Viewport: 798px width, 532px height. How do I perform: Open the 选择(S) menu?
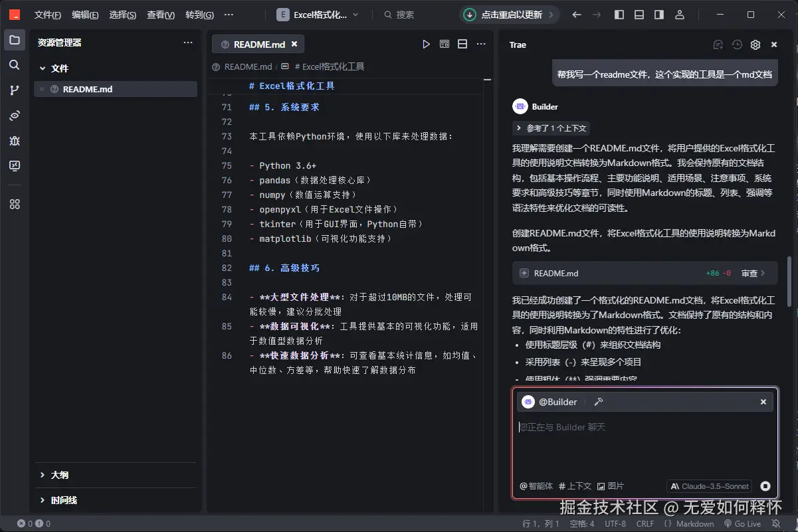(123, 15)
